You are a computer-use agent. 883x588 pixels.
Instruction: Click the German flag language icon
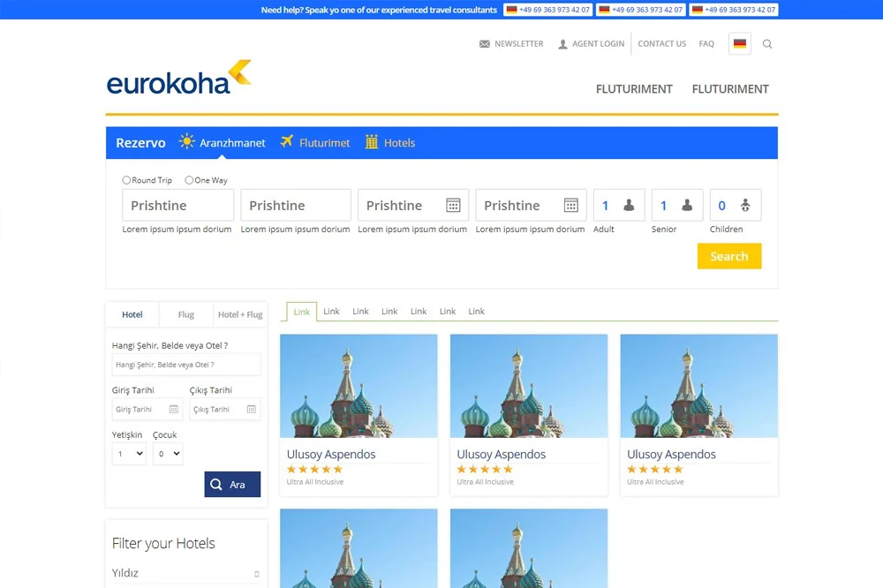[740, 44]
